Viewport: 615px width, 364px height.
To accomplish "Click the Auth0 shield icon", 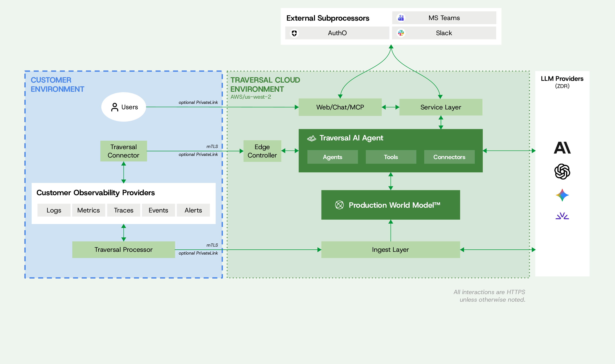I will [x=294, y=33].
